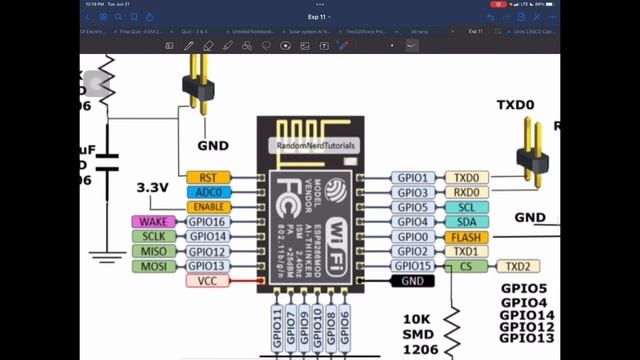Click the FLASH label
Viewport: 640px width, 360px height.
click(466, 237)
